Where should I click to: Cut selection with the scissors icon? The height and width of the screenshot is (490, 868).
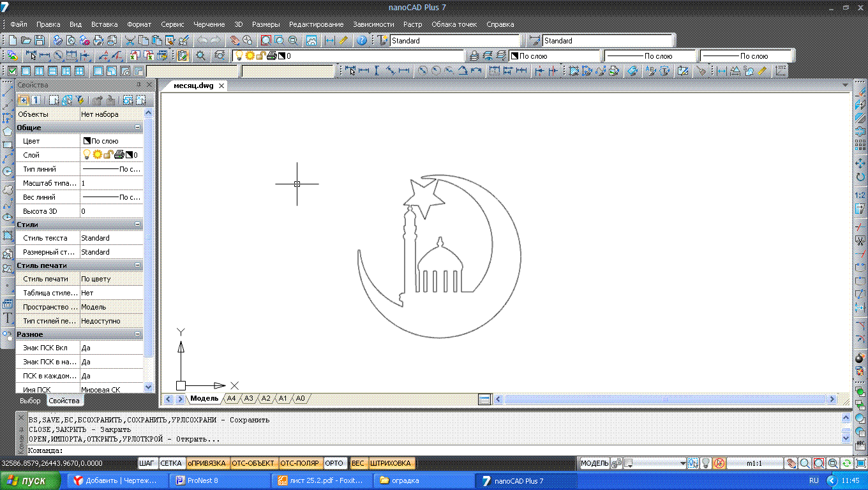click(x=130, y=40)
